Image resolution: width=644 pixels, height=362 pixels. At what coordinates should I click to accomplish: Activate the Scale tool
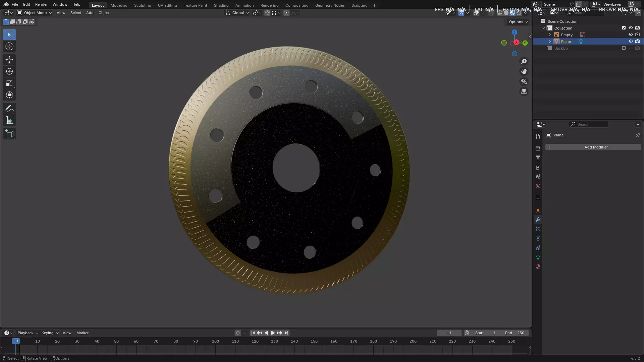coord(9,83)
